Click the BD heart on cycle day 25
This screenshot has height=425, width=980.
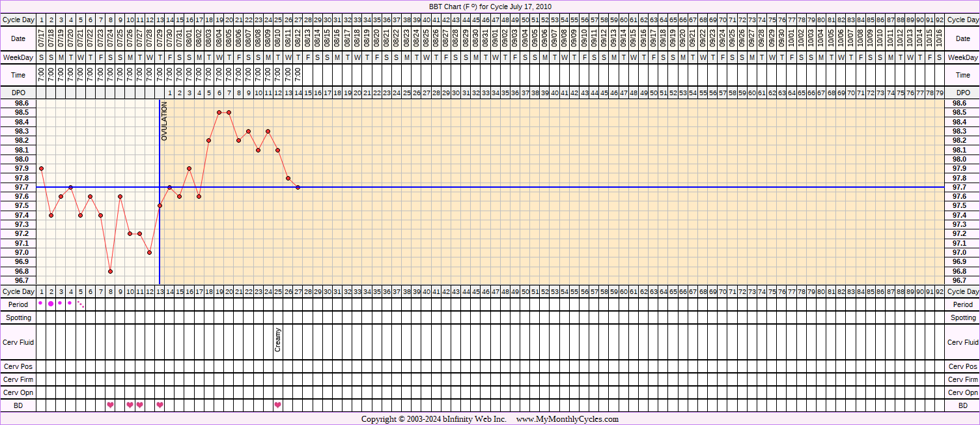[x=278, y=405]
